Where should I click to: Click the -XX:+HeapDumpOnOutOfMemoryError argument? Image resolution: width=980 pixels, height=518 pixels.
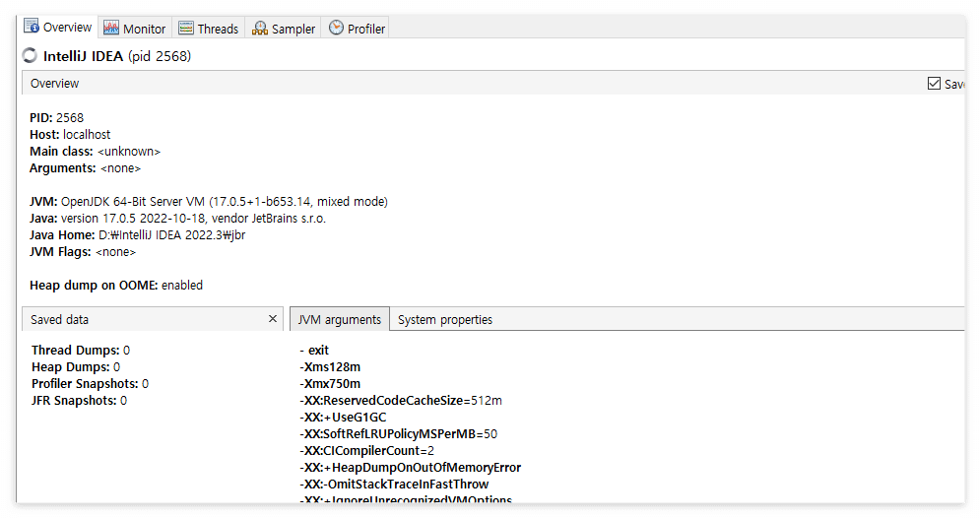[411, 468]
